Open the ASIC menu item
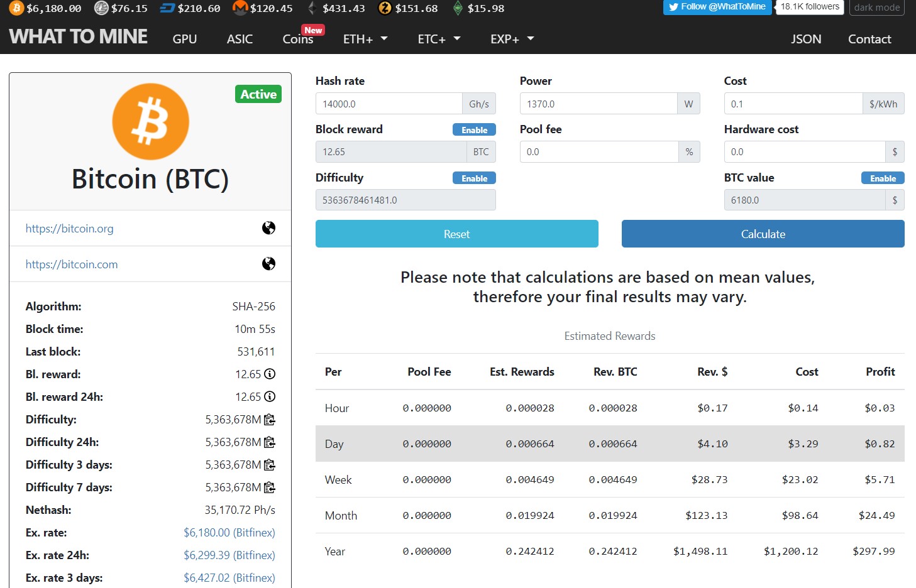Viewport: 916px width, 588px height. click(x=240, y=39)
